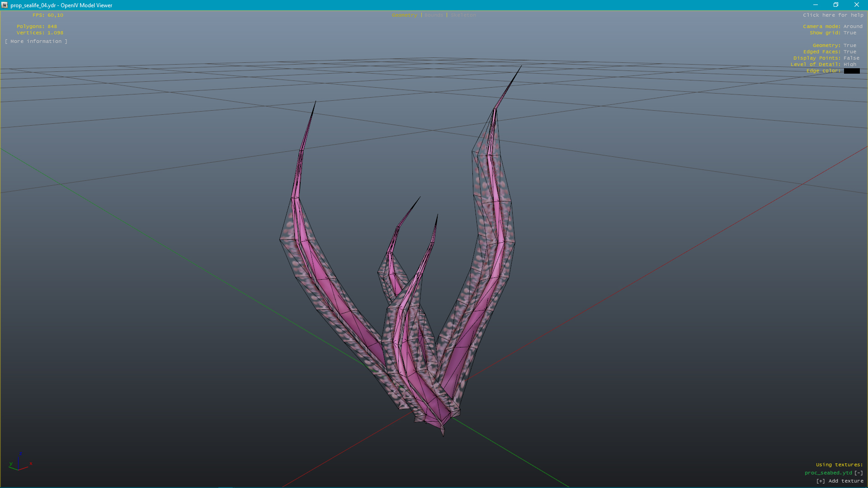The height and width of the screenshot is (488, 868).
Task: Select the Geometry tab
Action: coord(404,15)
